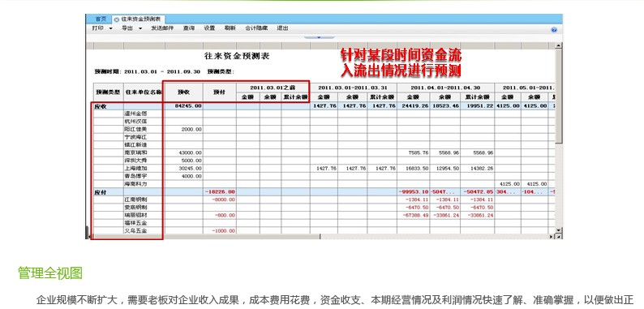Viewport: 644px width, 309px height.
Task: Select the 温州金佰 row name
Action: (135, 114)
